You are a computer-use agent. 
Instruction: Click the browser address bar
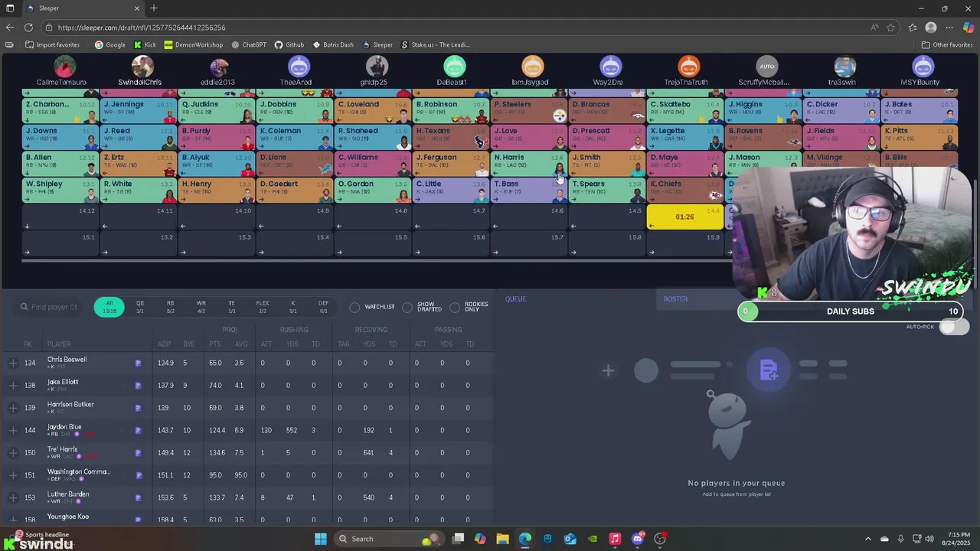[x=459, y=28]
